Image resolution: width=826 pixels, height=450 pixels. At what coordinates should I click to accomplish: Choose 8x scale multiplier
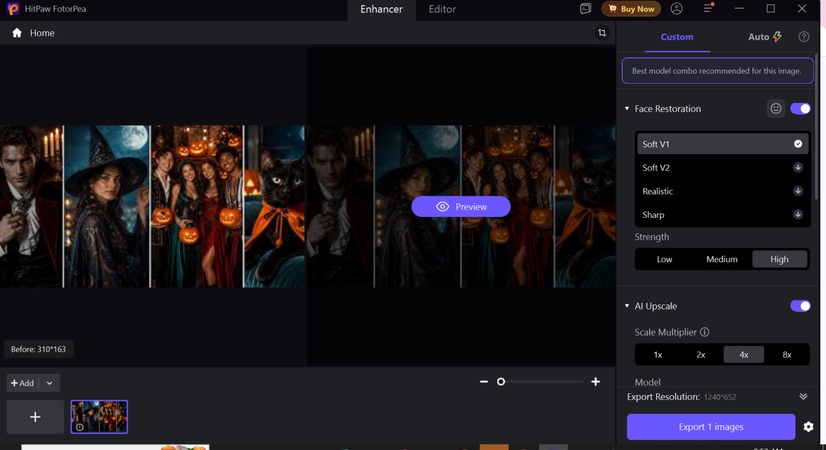coord(786,355)
